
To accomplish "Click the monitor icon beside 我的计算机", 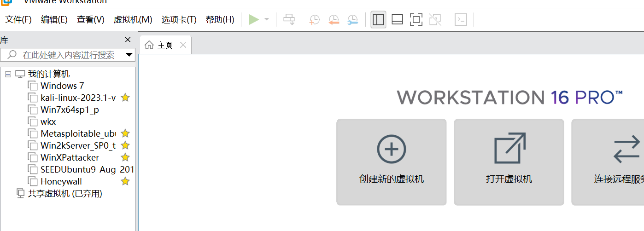I will (x=20, y=74).
